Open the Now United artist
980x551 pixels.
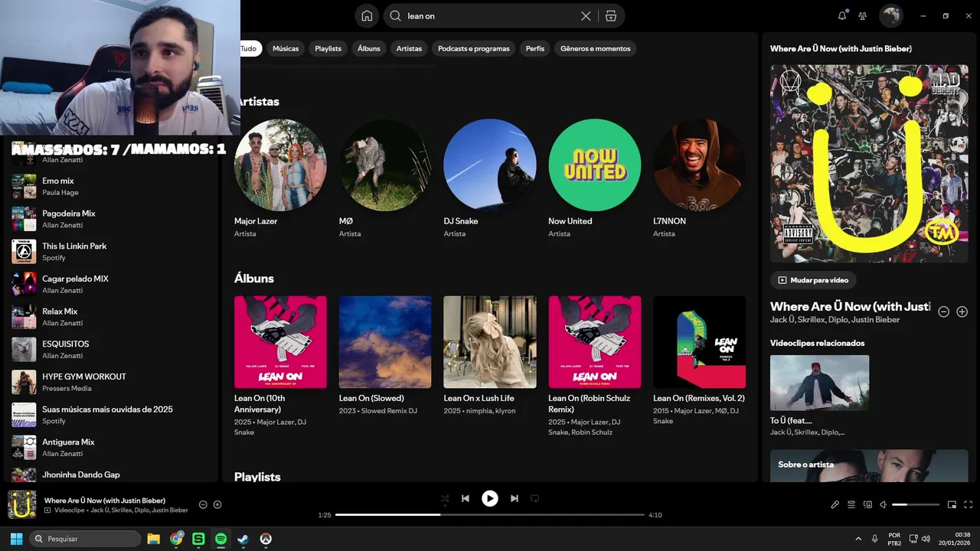[x=595, y=165]
